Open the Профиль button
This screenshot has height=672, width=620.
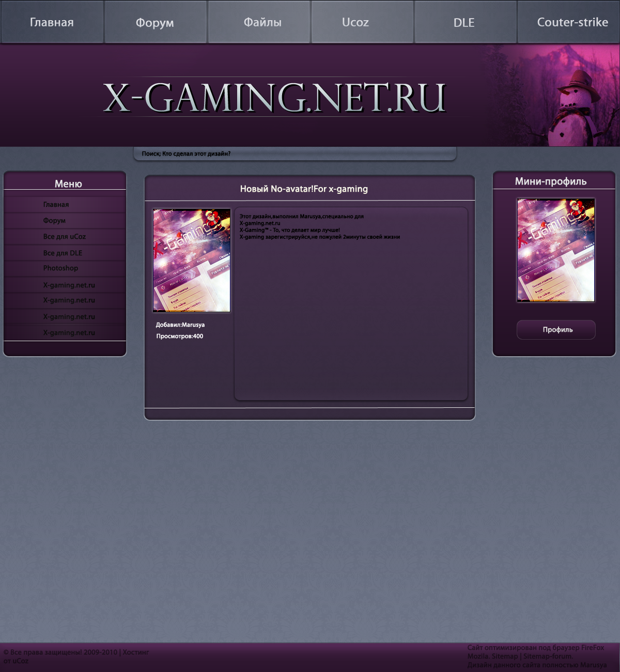[x=556, y=330]
